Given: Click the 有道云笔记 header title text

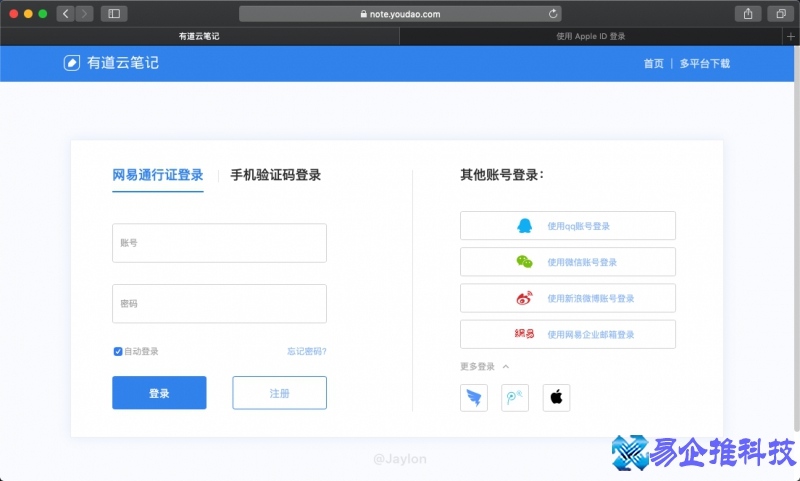Looking at the screenshot, I should [123, 63].
